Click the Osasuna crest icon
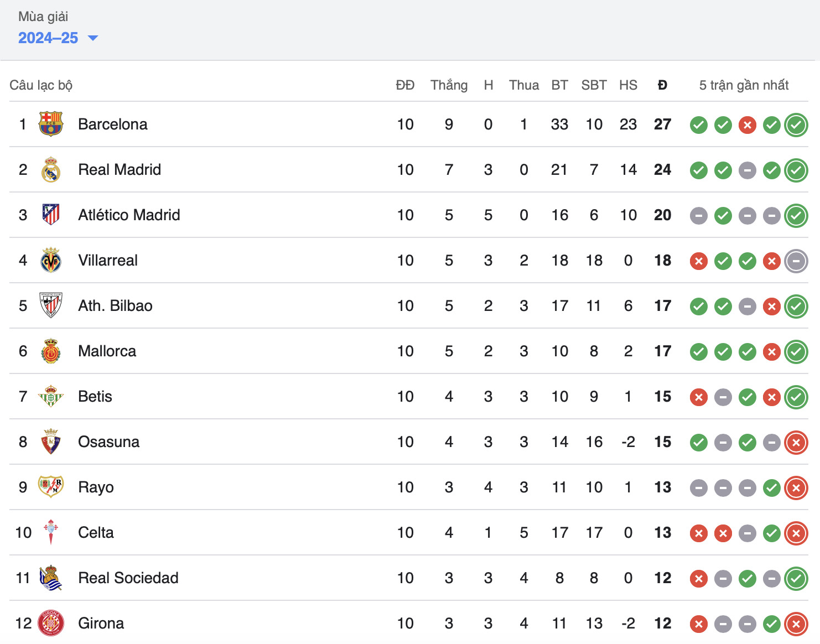The image size is (820, 644). click(51, 442)
